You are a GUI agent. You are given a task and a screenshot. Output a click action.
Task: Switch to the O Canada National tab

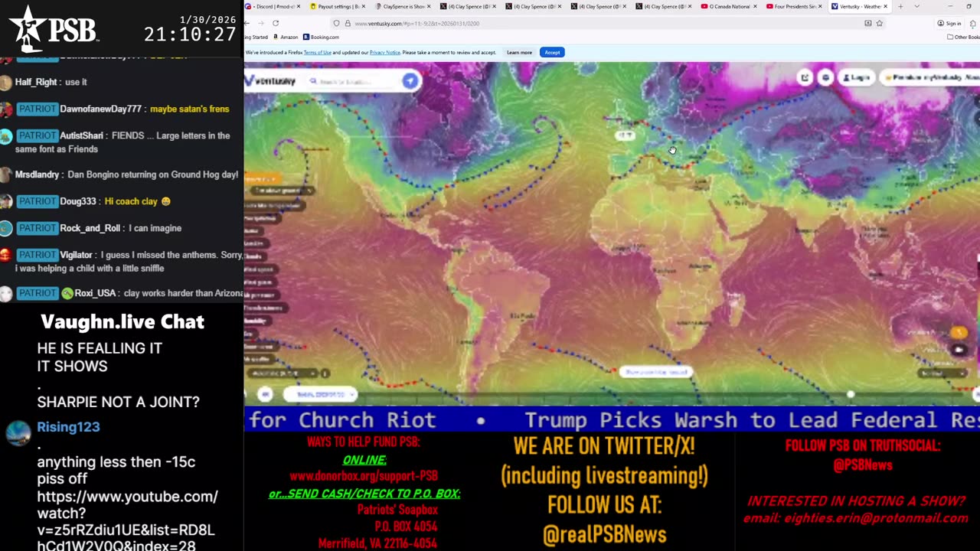tap(727, 6)
